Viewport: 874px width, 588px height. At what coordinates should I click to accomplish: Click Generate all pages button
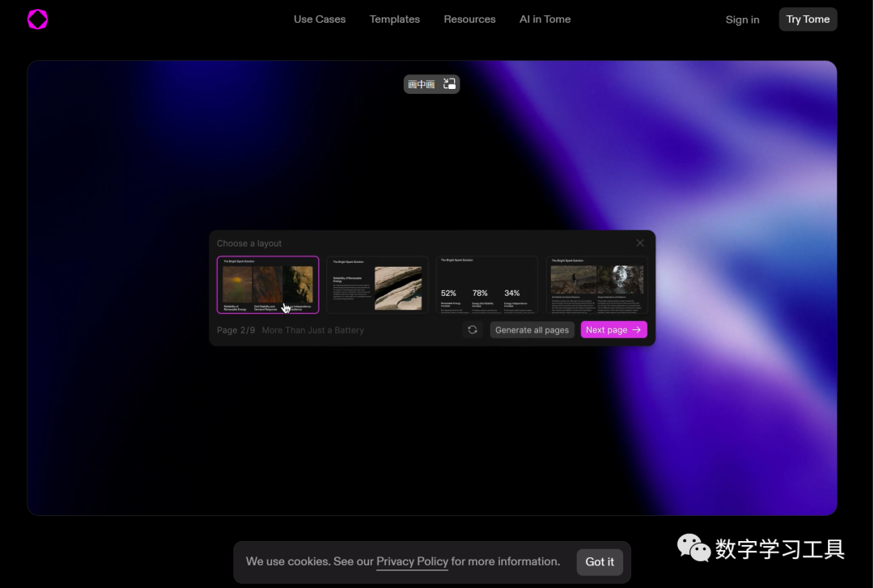[532, 330]
